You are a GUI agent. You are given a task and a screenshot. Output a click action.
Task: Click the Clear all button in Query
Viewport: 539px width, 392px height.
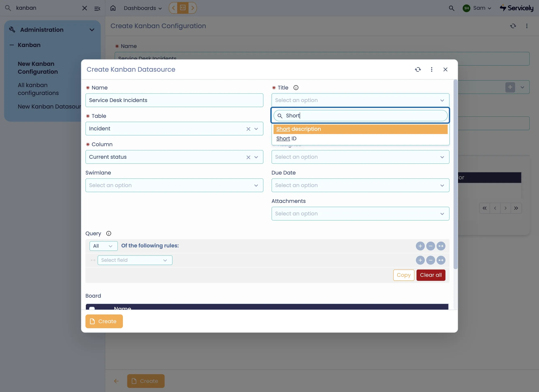431,275
